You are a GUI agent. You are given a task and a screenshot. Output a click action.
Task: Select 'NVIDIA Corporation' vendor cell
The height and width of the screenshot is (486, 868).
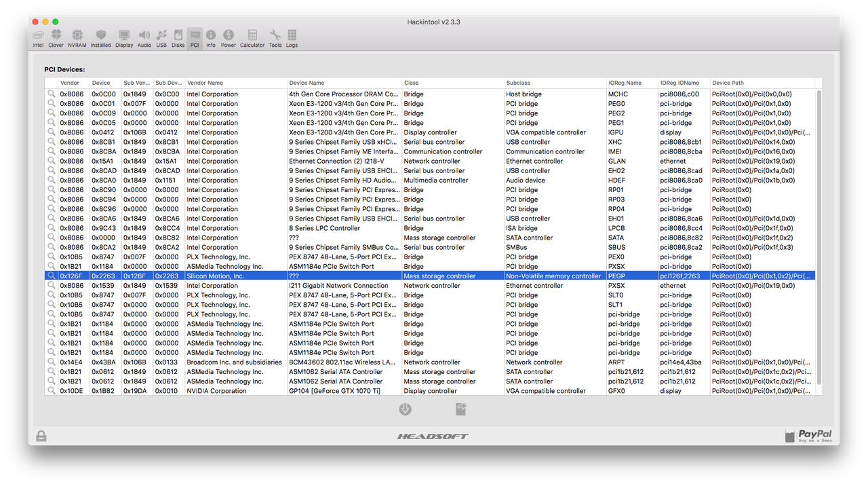point(217,391)
